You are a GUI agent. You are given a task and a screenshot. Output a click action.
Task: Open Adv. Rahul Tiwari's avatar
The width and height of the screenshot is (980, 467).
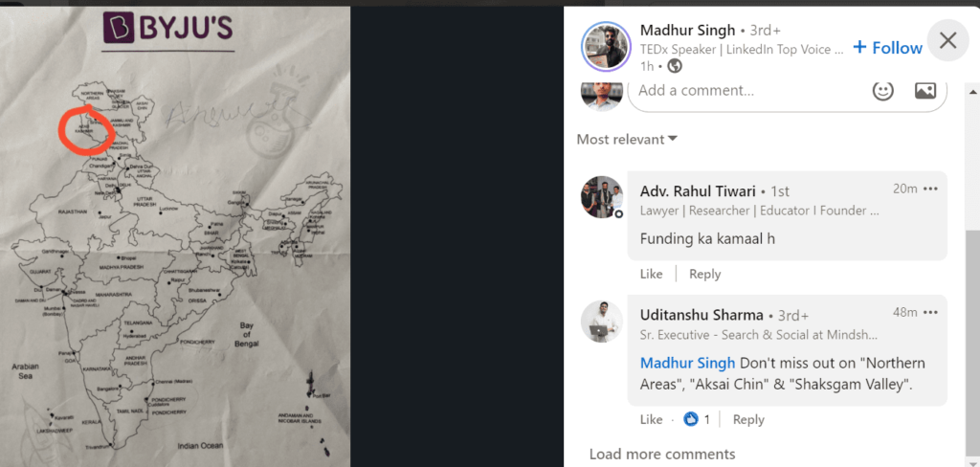click(602, 197)
